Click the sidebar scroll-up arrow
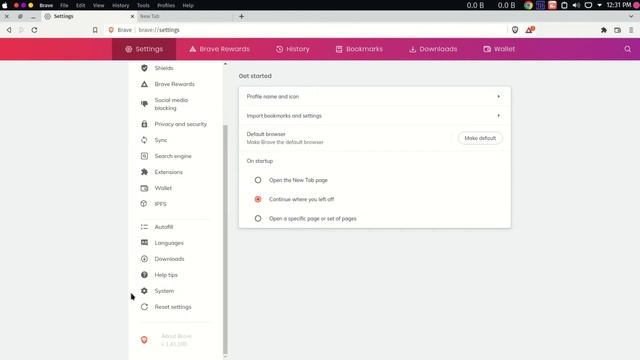640x360 pixels. [225, 64]
